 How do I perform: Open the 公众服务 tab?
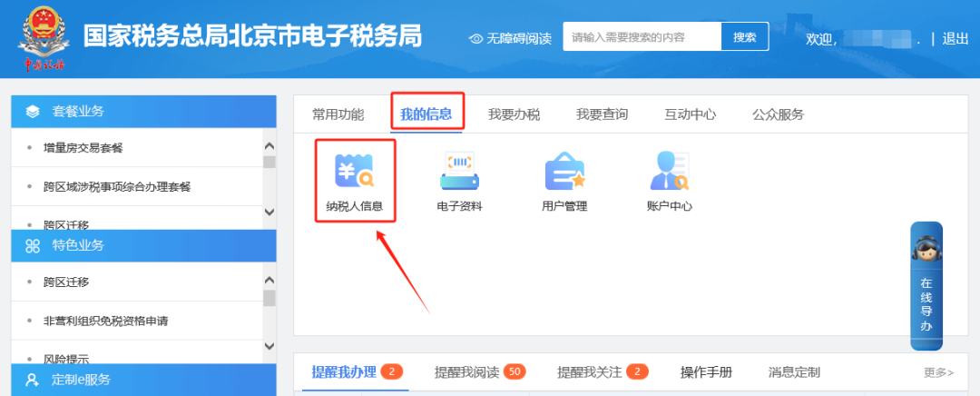coord(779,114)
